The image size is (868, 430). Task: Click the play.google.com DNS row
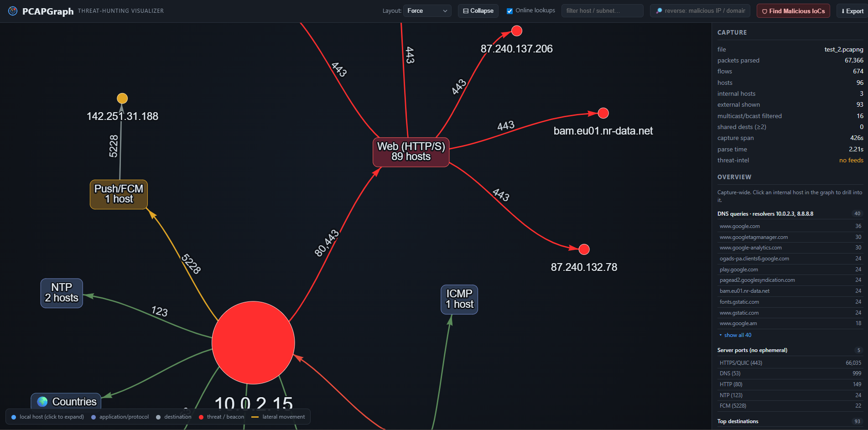[790, 269]
